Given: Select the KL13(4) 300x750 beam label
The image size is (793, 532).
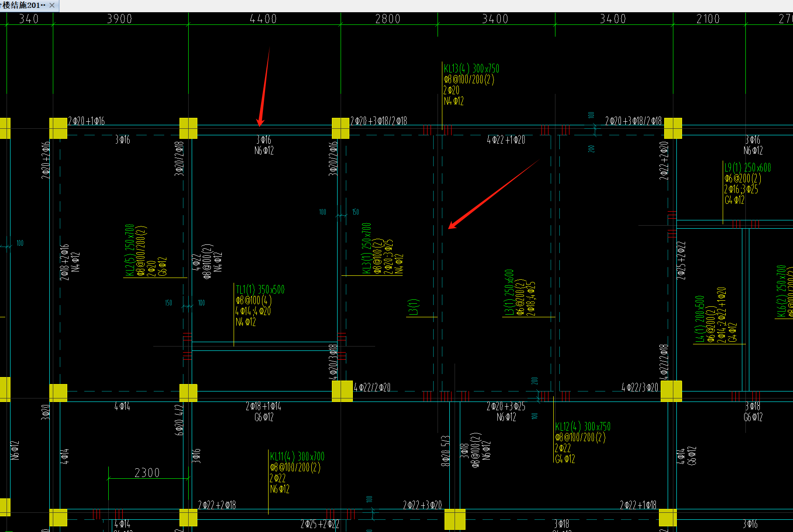Looking at the screenshot, I should [472, 69].
